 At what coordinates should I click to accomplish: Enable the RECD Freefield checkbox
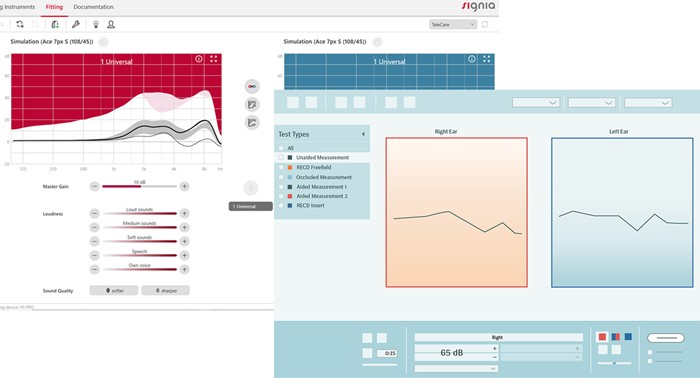pyautogui.click(x=281, y=167)
